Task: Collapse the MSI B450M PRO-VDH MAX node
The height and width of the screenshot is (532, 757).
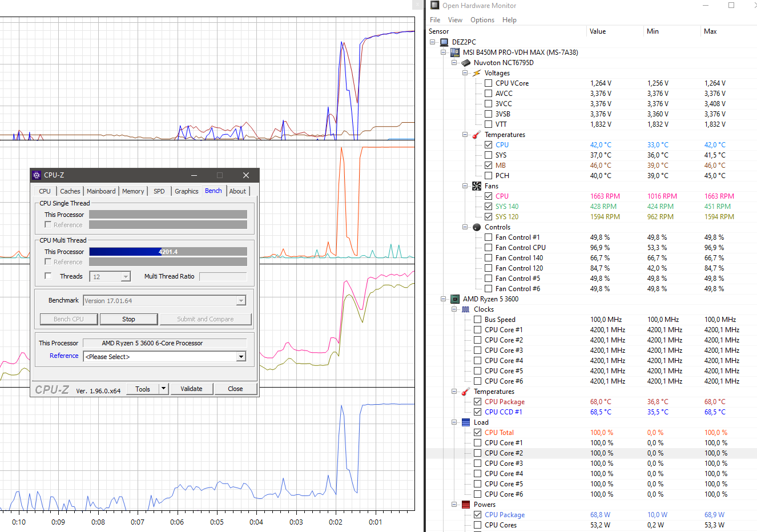Action: 444,53
